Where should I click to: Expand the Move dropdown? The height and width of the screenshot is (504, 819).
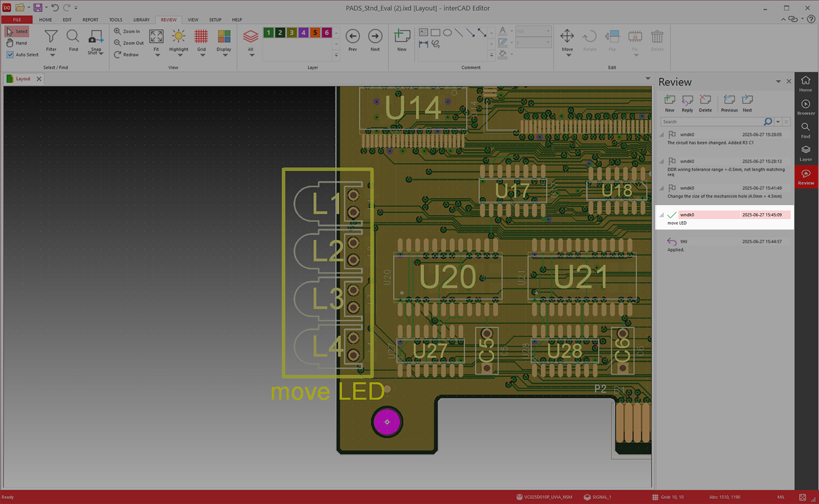(x=568, y=55)
